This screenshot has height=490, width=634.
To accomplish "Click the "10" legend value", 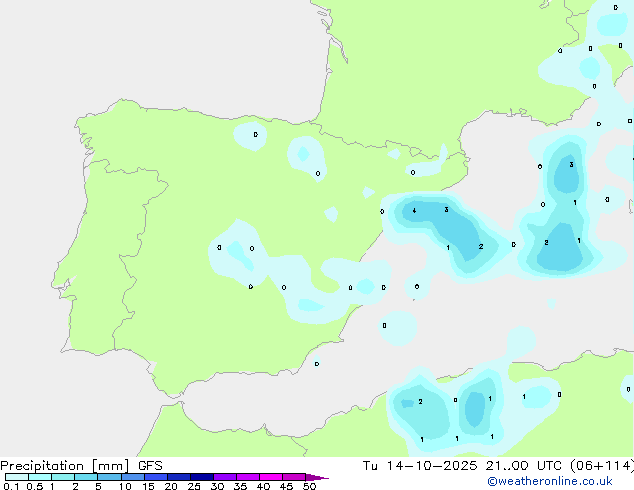I will tap(125, 486).
